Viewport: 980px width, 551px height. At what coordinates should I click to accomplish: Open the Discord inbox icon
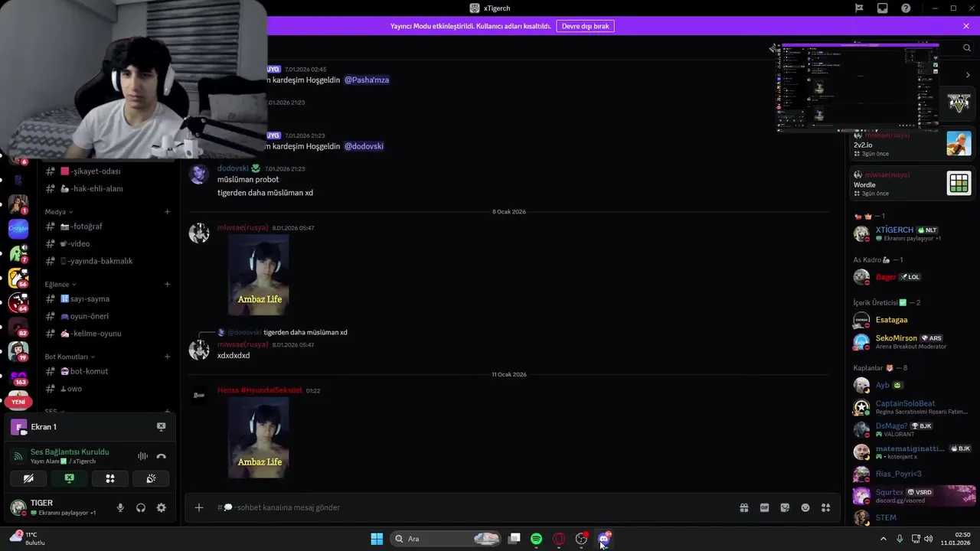point(883,8)
